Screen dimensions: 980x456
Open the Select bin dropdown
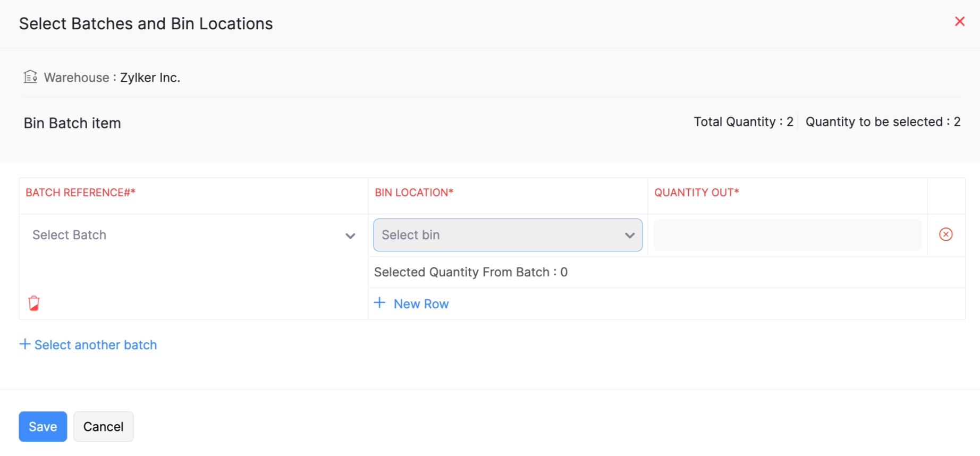(500, 235)
